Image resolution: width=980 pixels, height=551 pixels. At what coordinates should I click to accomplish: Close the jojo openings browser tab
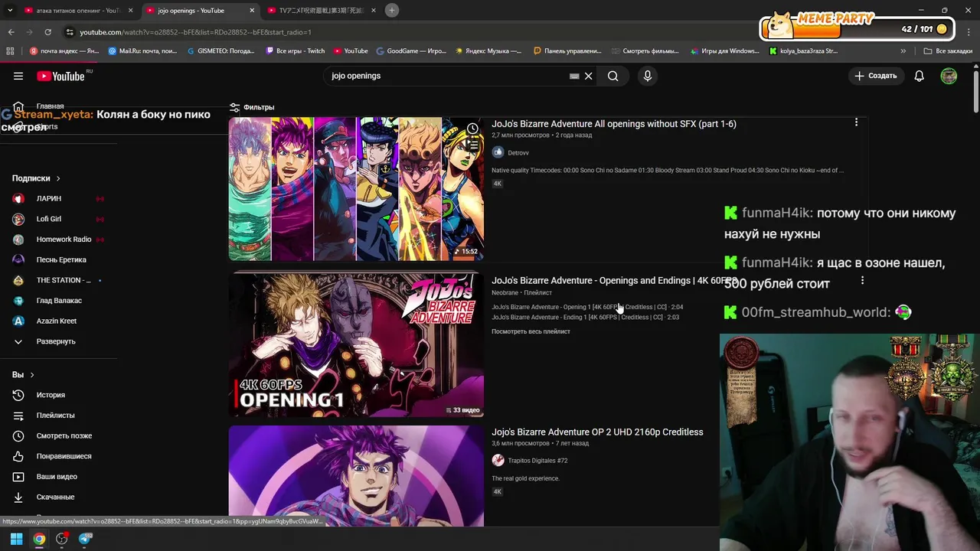252,11
